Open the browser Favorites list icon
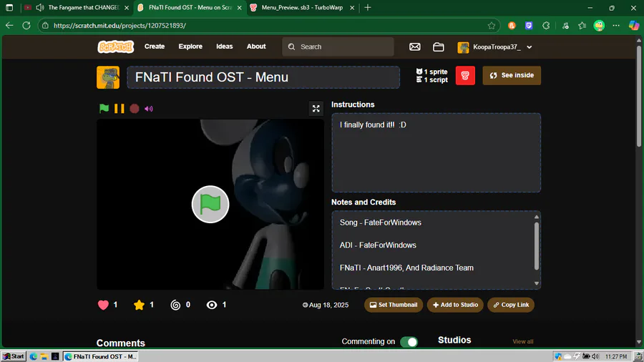Viewport: 644px width, 362px height. pyautogui.click(x=582, y=26)
